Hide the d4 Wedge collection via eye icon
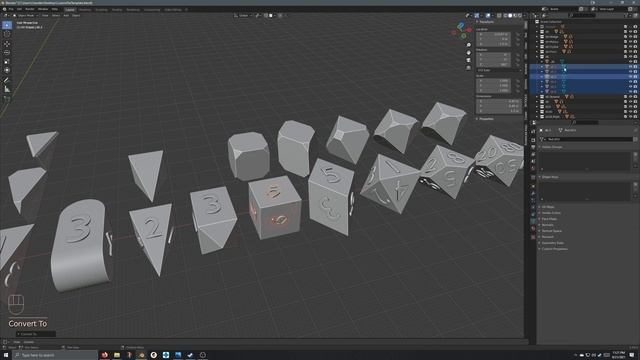 click(x=630, y=37)
